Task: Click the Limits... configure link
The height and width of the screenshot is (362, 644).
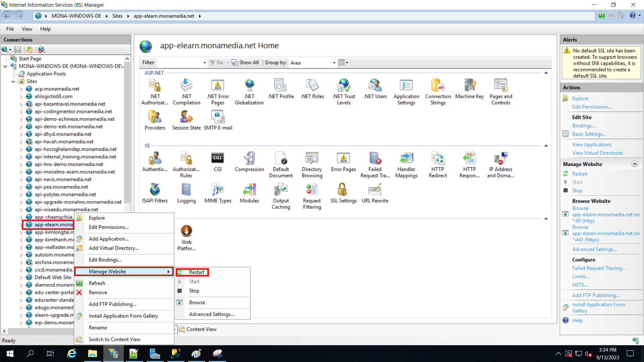Action: click(581, 277)
